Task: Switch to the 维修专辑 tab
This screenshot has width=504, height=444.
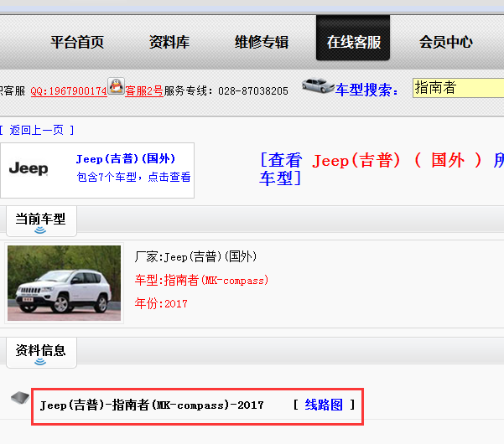Action: (x=262, y=42)
